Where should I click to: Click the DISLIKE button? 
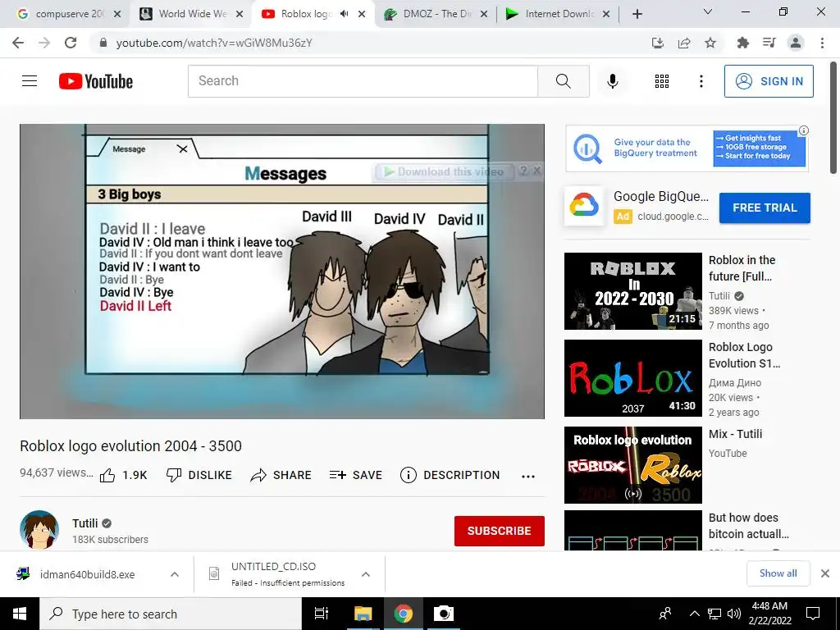(199, 475)
